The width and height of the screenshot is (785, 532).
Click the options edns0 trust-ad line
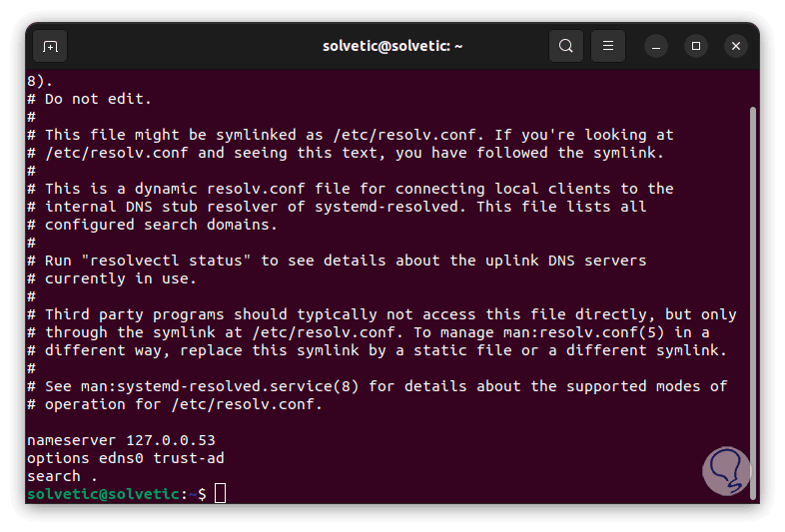[x=126, y=458]
